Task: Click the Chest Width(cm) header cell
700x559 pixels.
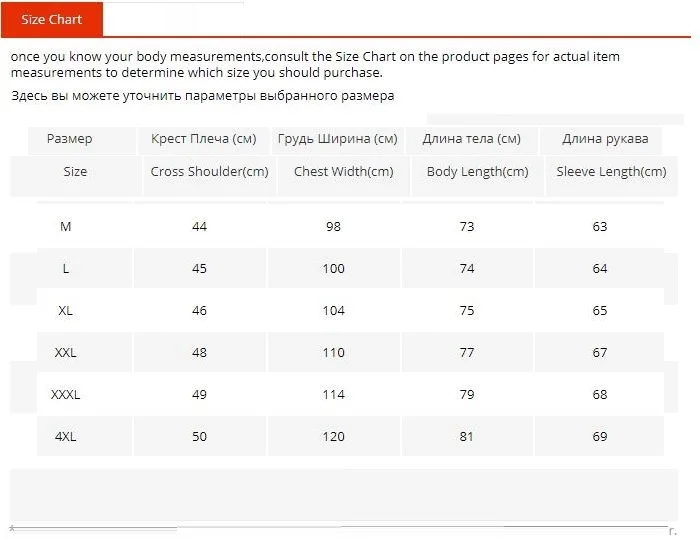Action: 344,172
